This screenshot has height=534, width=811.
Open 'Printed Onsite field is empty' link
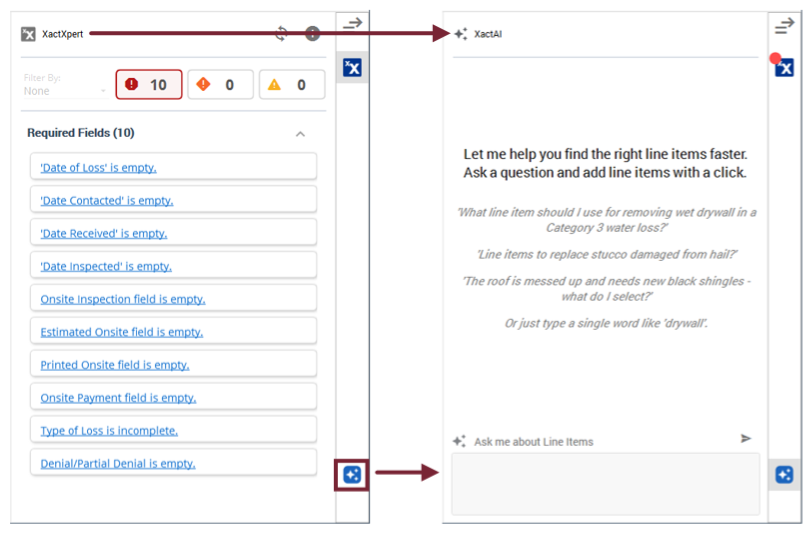(115, 365)
